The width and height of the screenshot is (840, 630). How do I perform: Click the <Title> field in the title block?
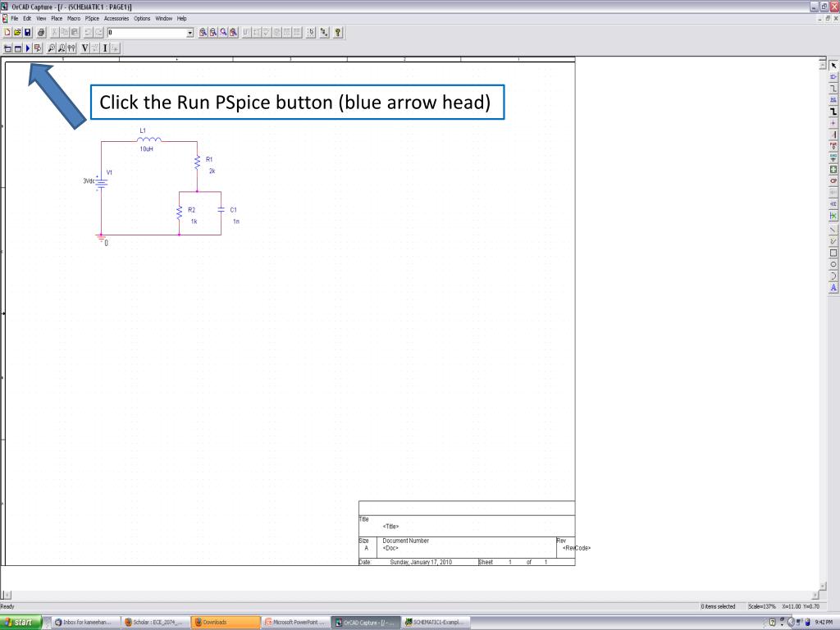click(390, 527)
